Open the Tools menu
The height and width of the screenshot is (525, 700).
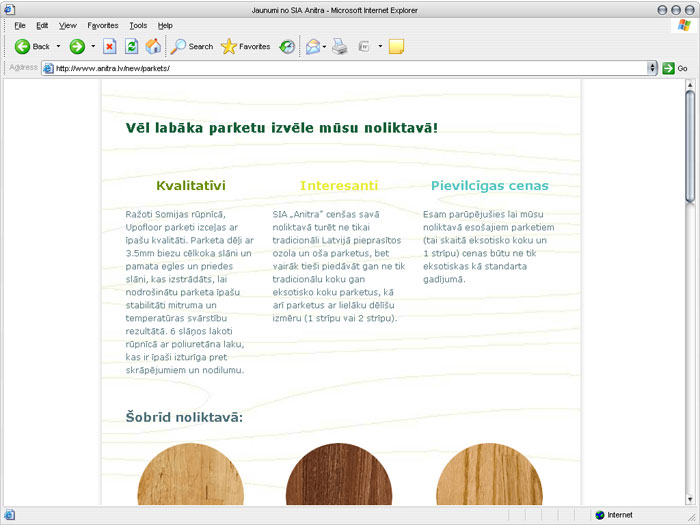point(138,25)
